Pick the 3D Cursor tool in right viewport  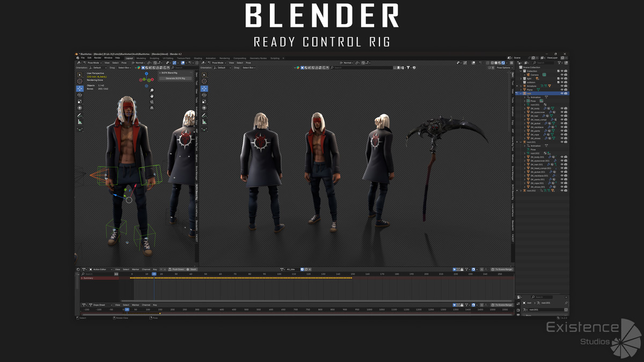[204, 82]
